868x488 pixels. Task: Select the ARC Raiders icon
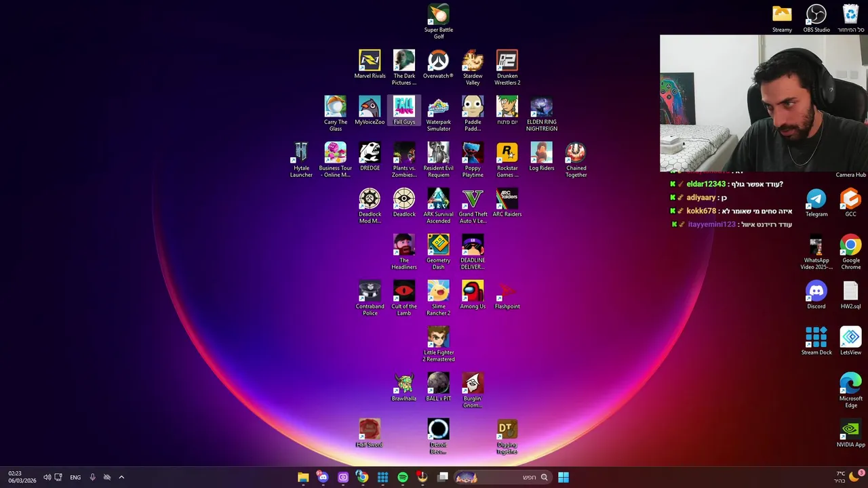coord(507,203)
